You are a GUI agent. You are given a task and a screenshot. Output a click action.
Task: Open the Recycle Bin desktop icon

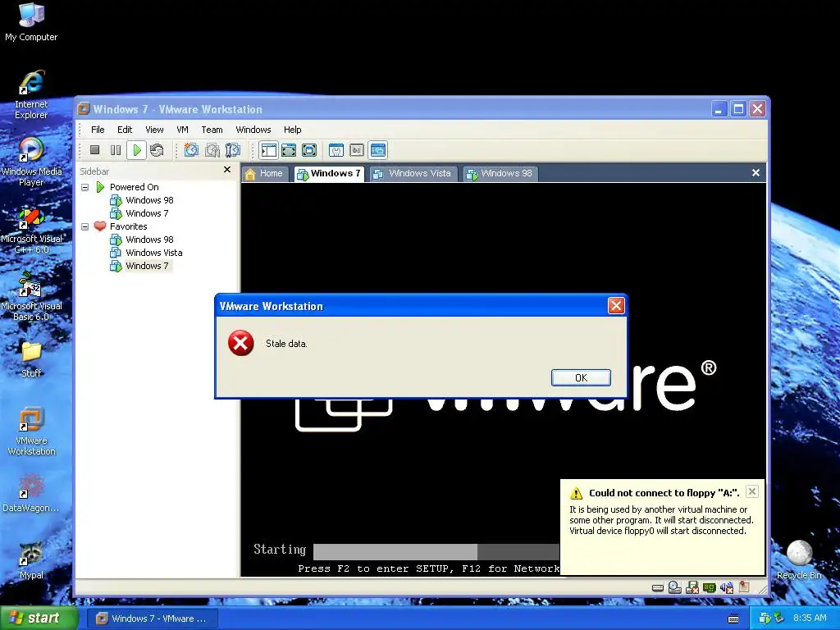(x=799, y=559)
